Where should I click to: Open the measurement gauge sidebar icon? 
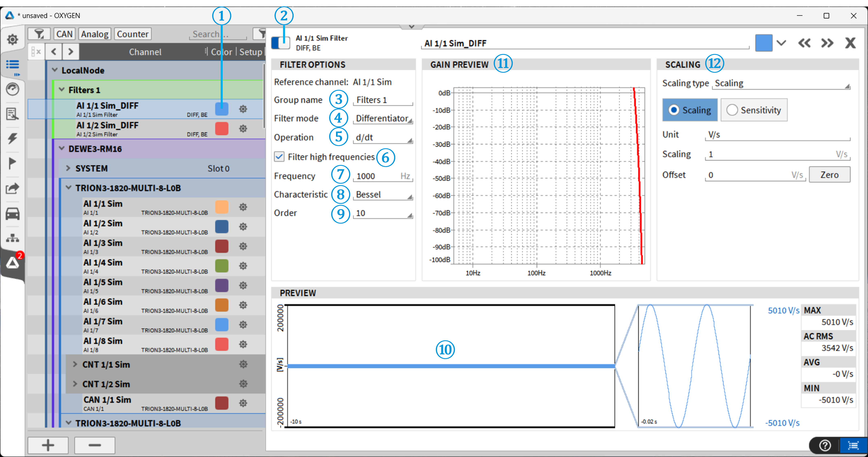pyautogui.click(x=12, y=89)
